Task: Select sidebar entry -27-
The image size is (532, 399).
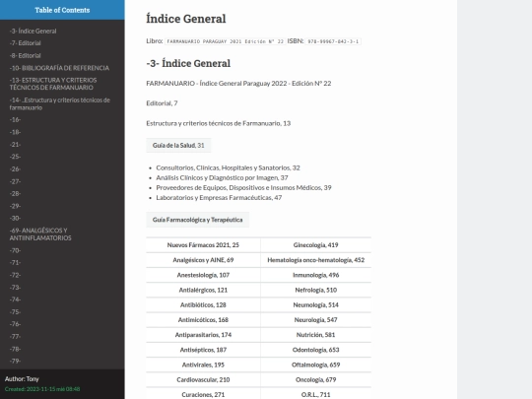Action: click(15, 181)
